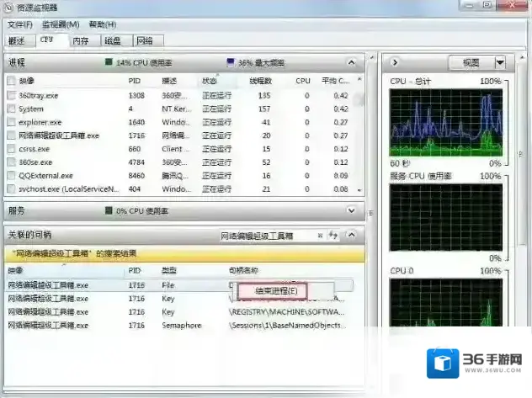
Task: Click the services CPU usage indicator square
Action: pyautogui.click(x=109, y=211)
